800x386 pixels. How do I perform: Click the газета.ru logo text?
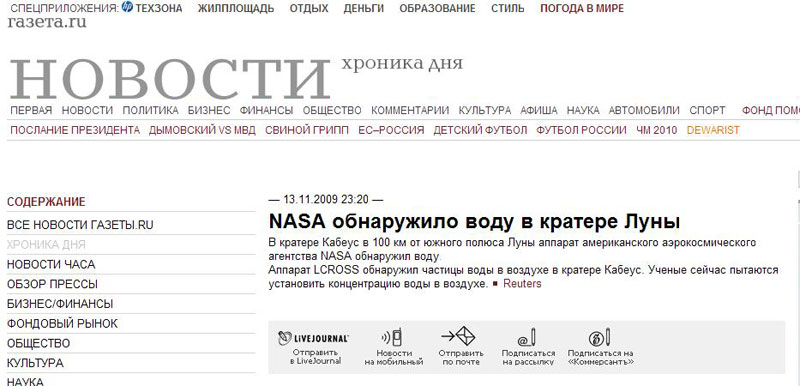(47, 22)
